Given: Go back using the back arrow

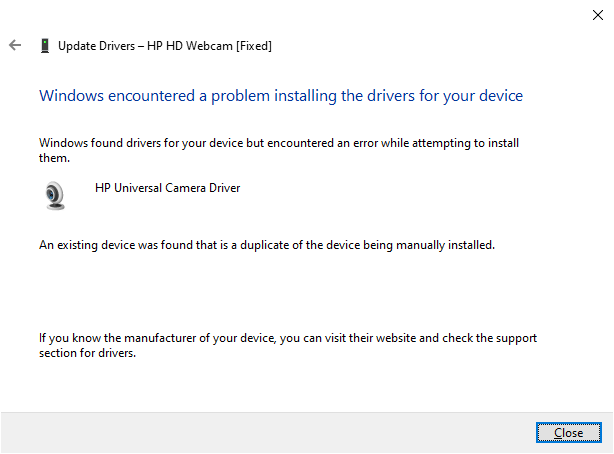Looking at the screenshot, I should point(15,45).
